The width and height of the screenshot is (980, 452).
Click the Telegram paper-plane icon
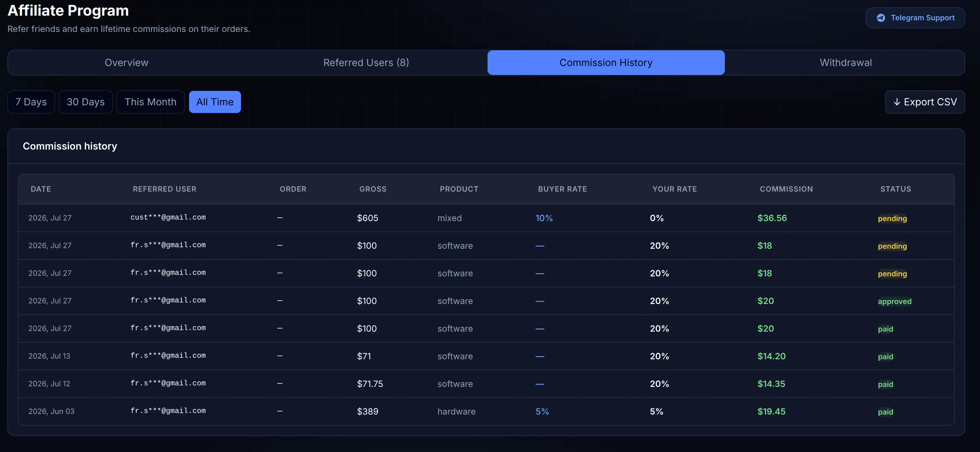point(881,18)
